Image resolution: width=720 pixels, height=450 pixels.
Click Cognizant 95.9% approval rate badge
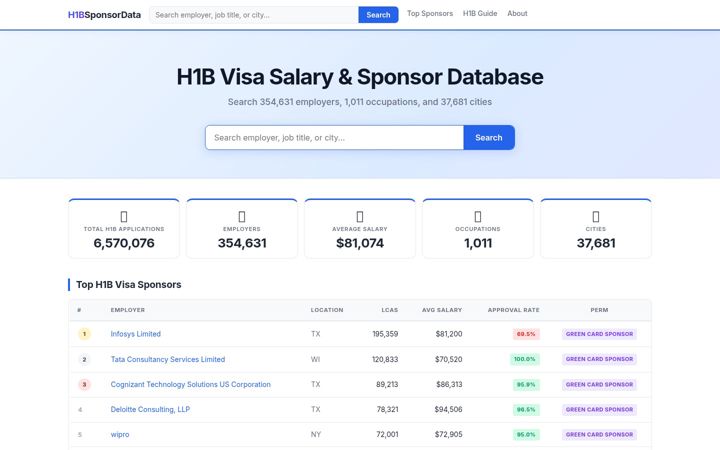[526, 384]
